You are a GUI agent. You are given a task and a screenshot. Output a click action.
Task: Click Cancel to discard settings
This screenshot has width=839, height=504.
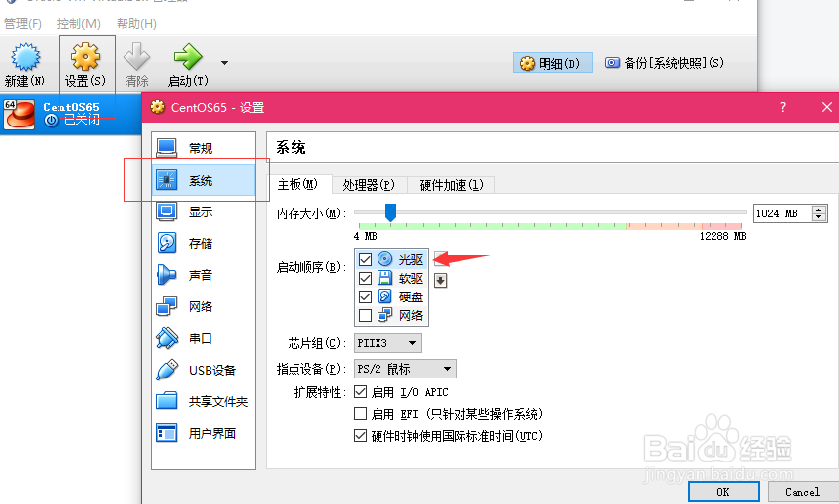coord(802,492)
